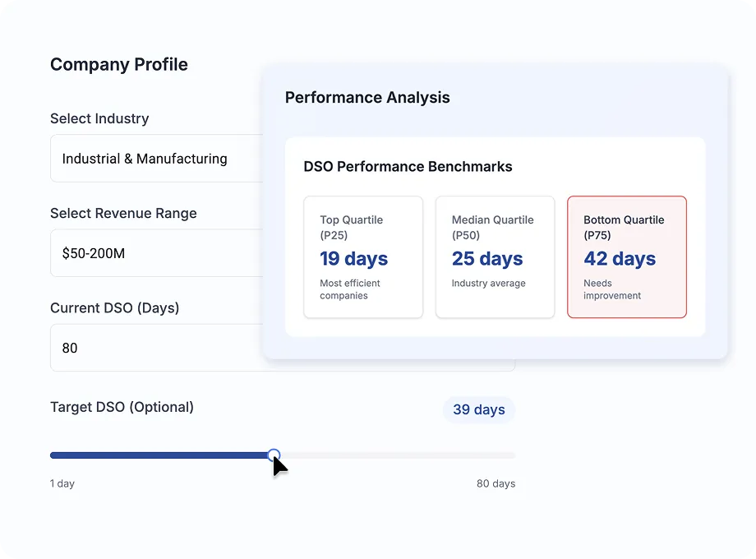This screenshot has width=756, height=559.
Task: Open the Select Revenue Range dropdown
Action: pos(157,252)
